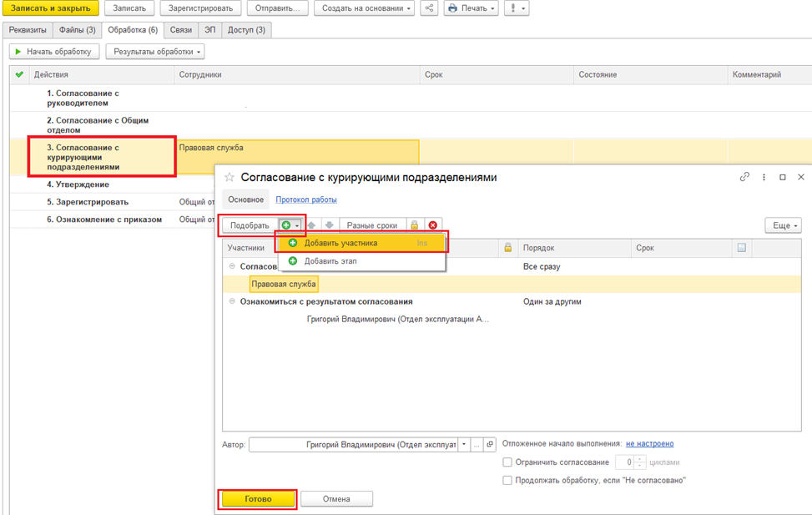
Task: Increase the циклами spinner value
Action: point(641,458)
